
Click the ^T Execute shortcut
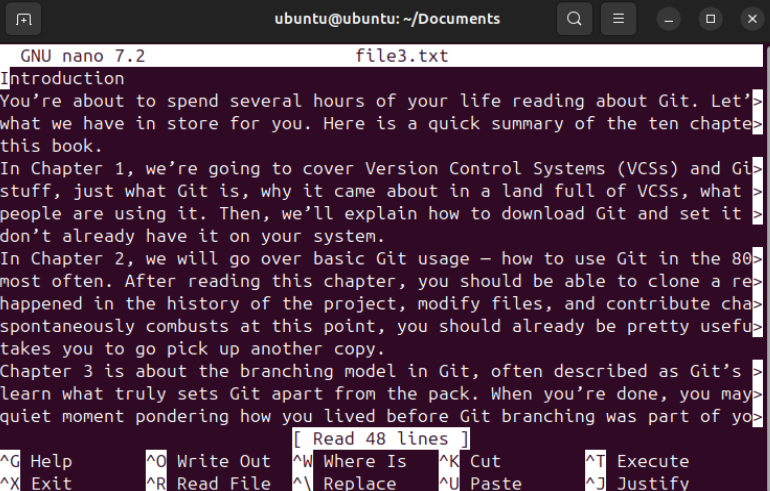(637, 462)
